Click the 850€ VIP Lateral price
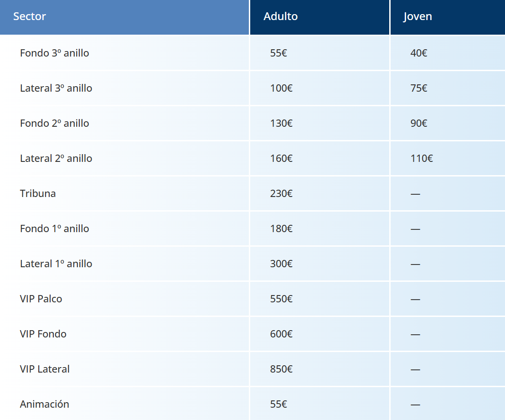 281,369
